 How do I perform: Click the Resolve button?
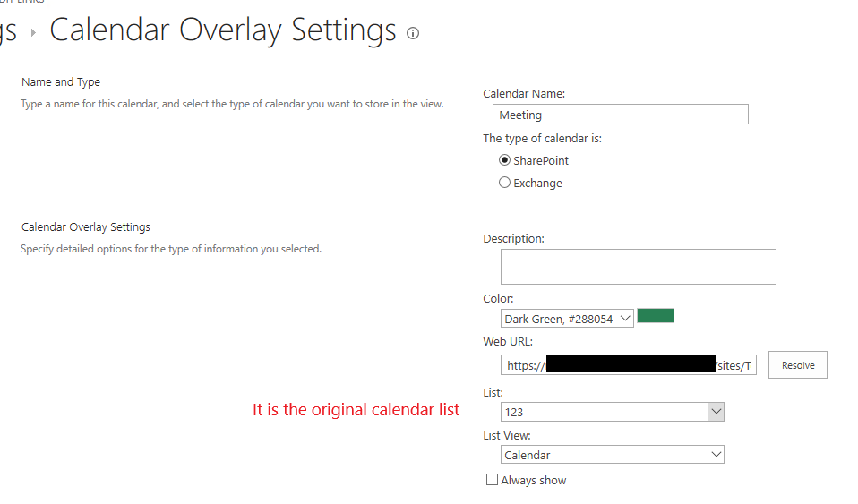(x=798, y=365)
